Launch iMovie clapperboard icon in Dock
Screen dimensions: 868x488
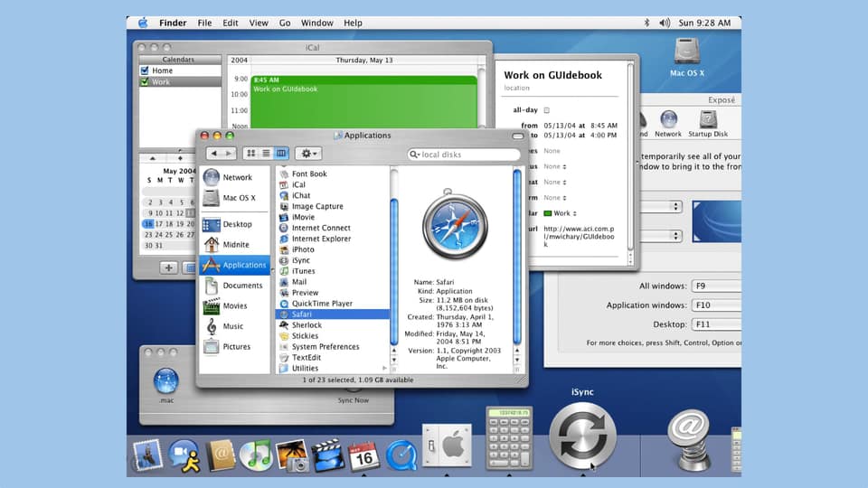328,455
